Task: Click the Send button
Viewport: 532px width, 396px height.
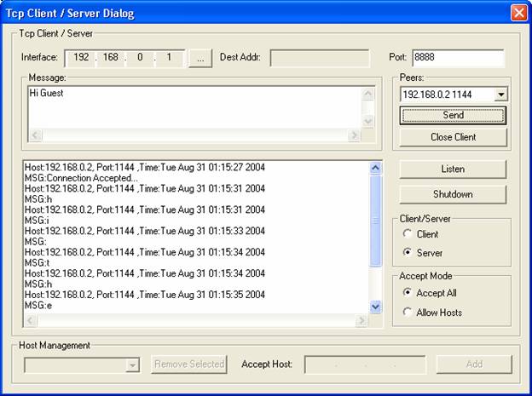Action: pyautogui.click(x=453, y=115)
